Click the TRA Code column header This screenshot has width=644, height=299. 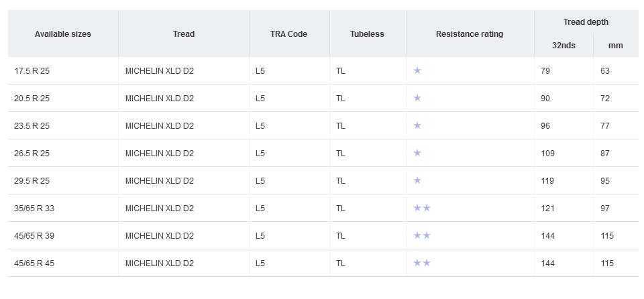[x=288, y=34]
